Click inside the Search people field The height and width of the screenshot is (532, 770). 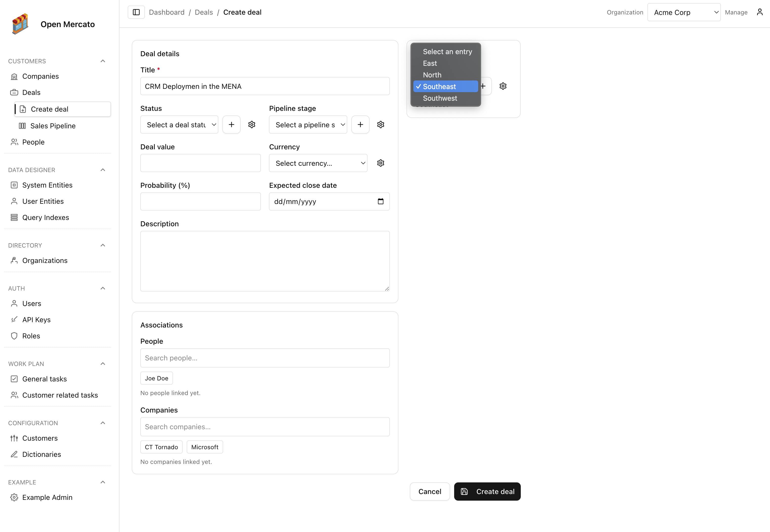click(265, 358)
